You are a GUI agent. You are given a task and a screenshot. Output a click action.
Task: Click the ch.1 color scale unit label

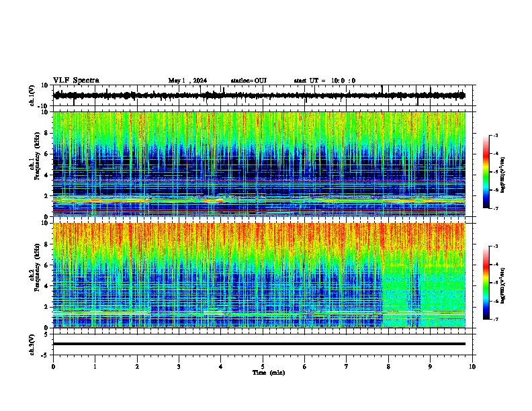(x=503, y=175)
